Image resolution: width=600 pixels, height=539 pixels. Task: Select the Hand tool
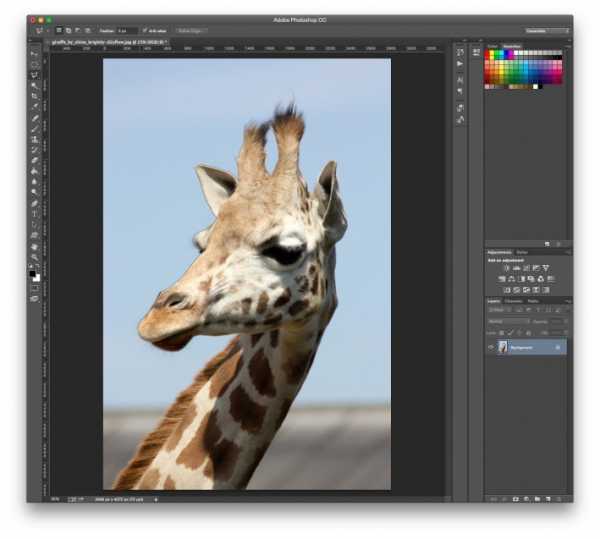[35, 246]
